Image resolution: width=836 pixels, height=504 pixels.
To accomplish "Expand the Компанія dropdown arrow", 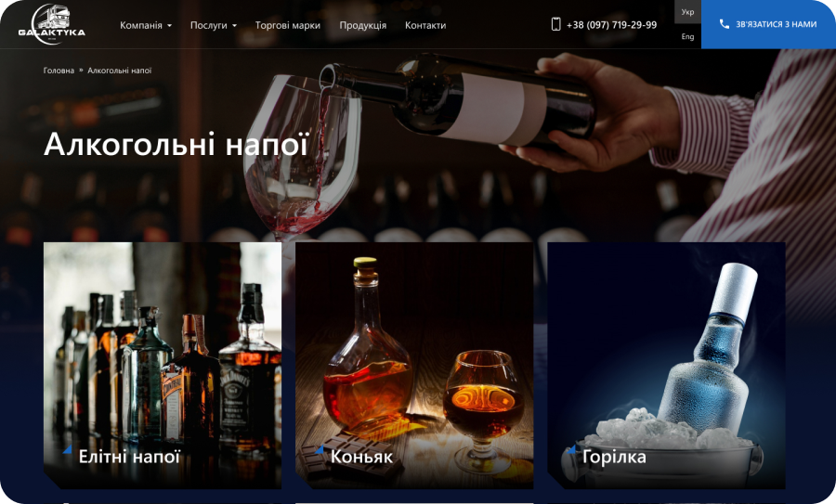I will [170, 26].
